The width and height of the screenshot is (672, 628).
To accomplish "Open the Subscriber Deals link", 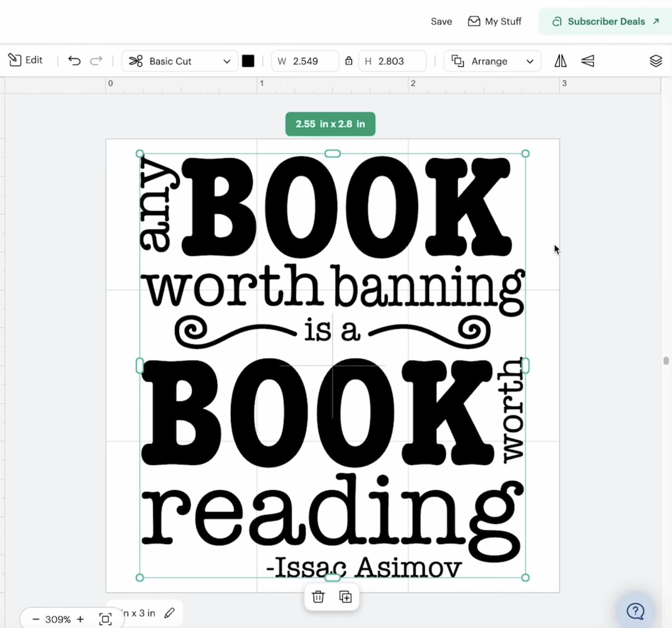I will point(606,22).
